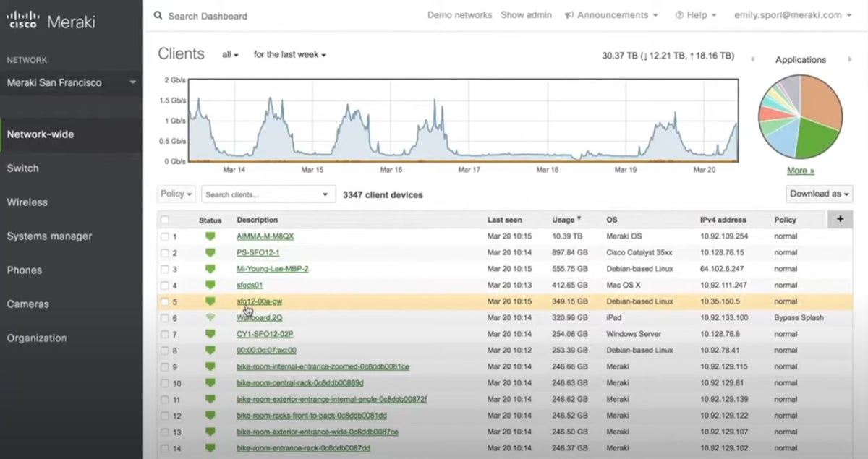Open Wireless sidebar menu
The width and height of the screenshot is (868, 459).
(27, 202)
